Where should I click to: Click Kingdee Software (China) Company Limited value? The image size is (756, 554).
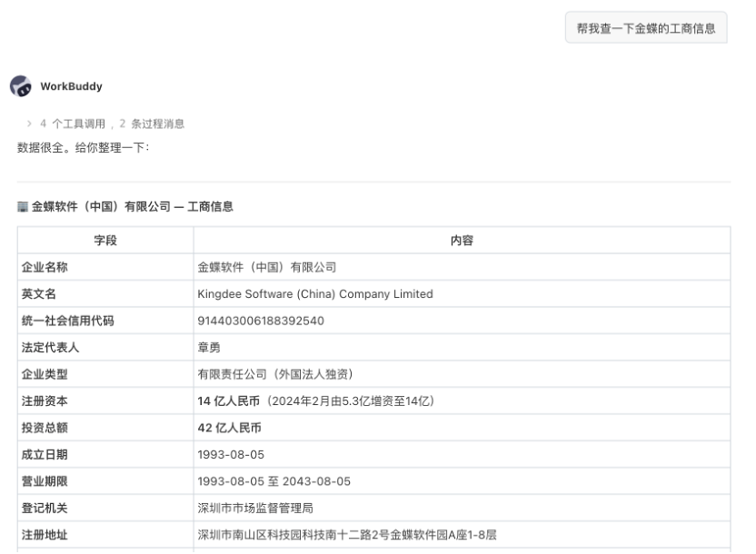(315, 294)
